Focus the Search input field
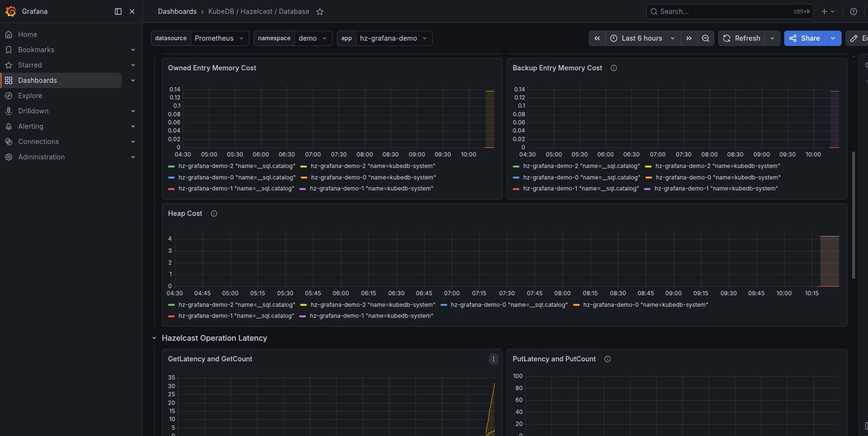This screenshot has height=436, width=868. tap(730, 11)
